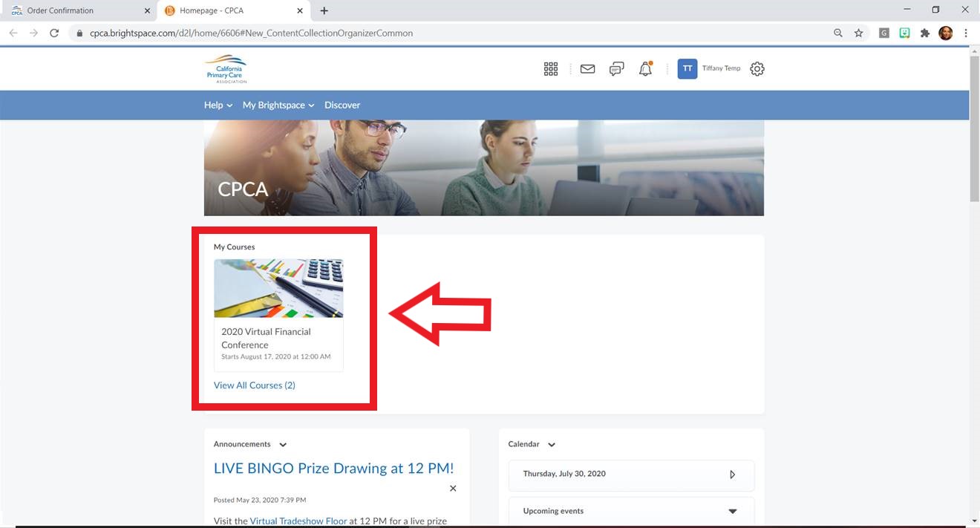Bookmark this page with the star icon
980x528 pixels.
(x=858, y=33)
